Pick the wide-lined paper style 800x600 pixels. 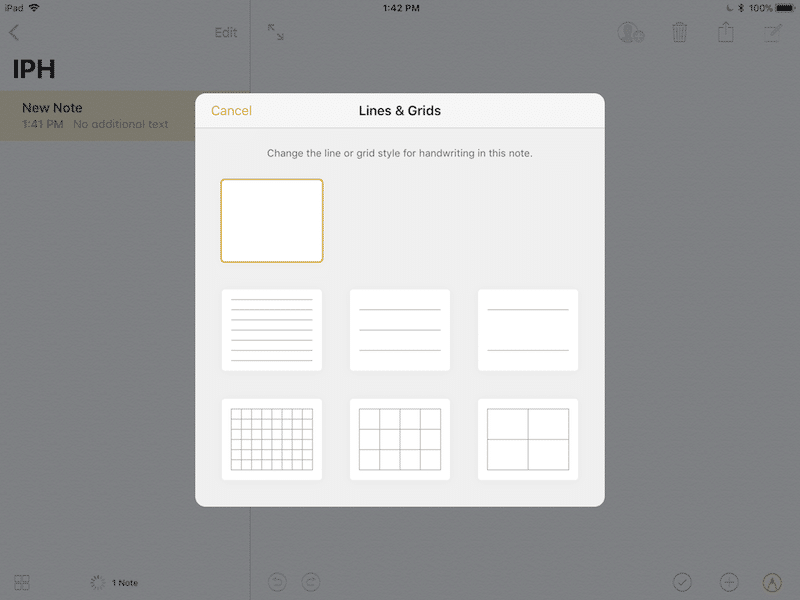point(528,330)
